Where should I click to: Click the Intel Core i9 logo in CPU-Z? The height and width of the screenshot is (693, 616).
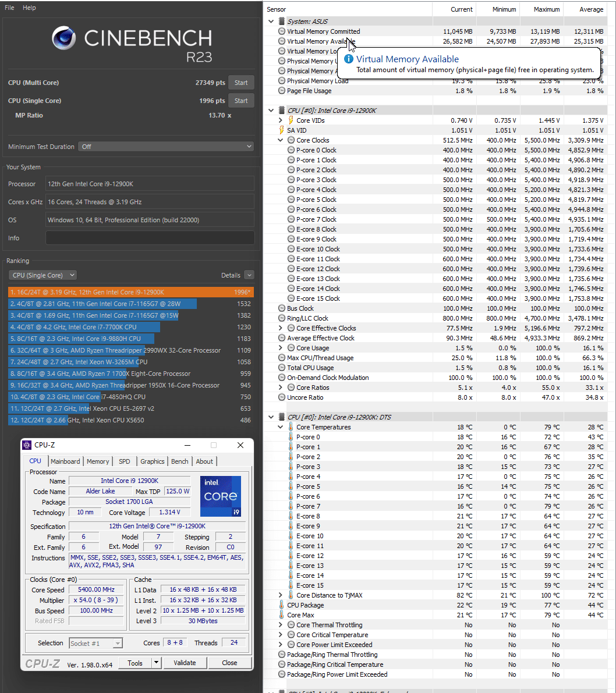(220, 496)
